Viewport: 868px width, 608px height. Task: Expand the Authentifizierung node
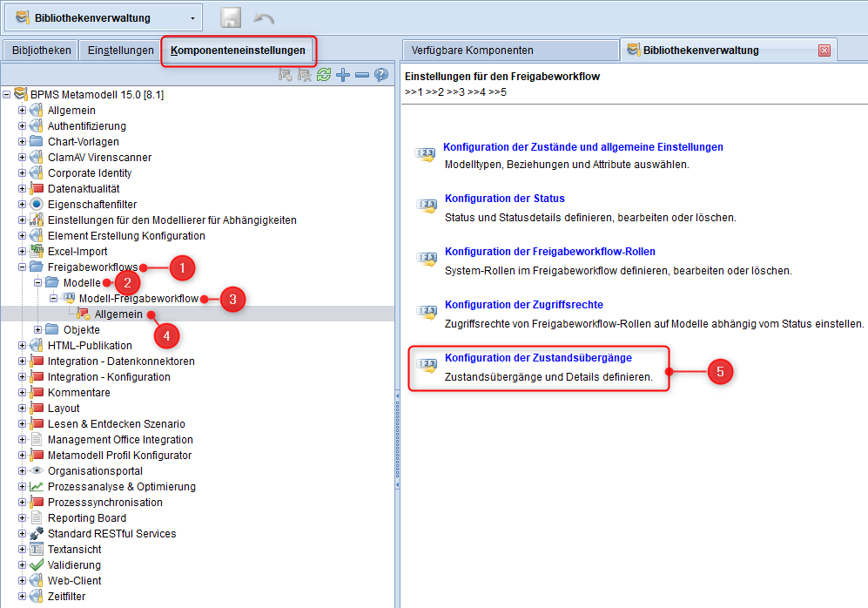(x=22, y=125)
